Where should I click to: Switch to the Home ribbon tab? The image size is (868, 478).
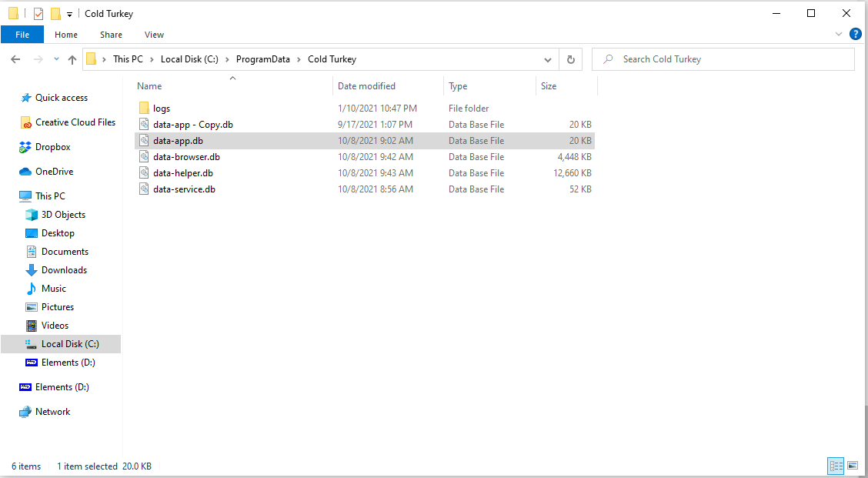[x=66, y=35]
